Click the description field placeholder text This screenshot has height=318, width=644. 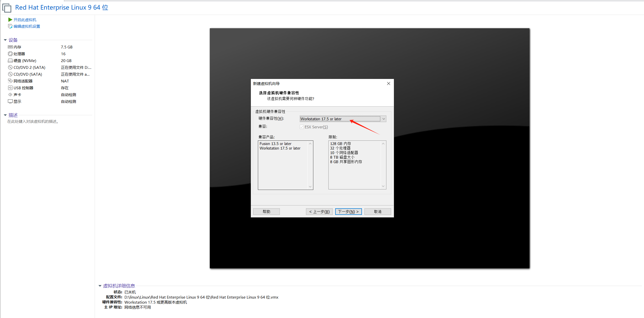pos(33,122)
